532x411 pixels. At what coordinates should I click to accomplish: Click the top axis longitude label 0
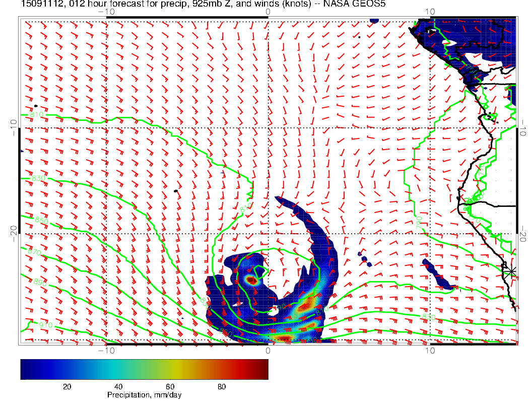pos(268,12)
